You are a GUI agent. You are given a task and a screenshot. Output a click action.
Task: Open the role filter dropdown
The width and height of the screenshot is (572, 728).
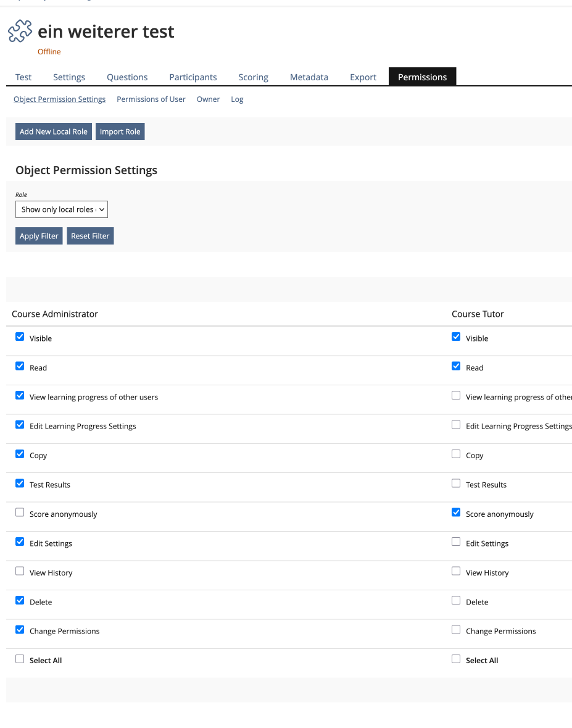(61, 209)
